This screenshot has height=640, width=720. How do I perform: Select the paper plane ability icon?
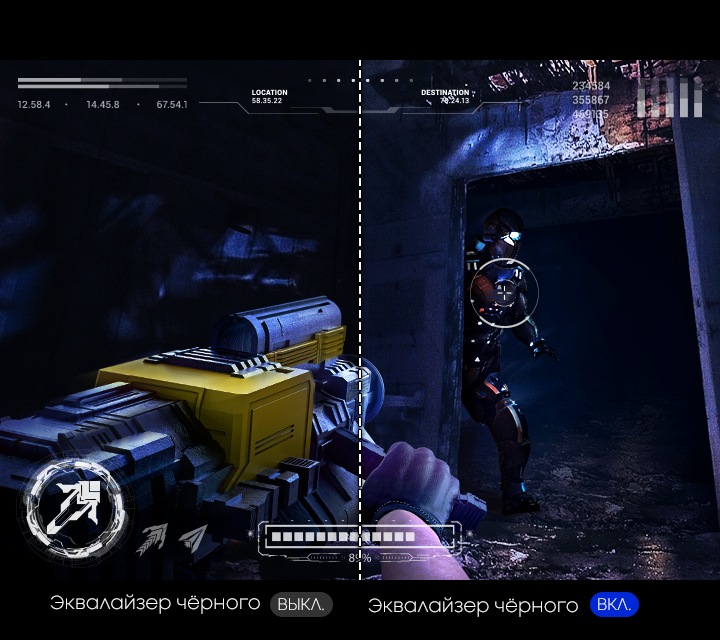pos(194,539)
